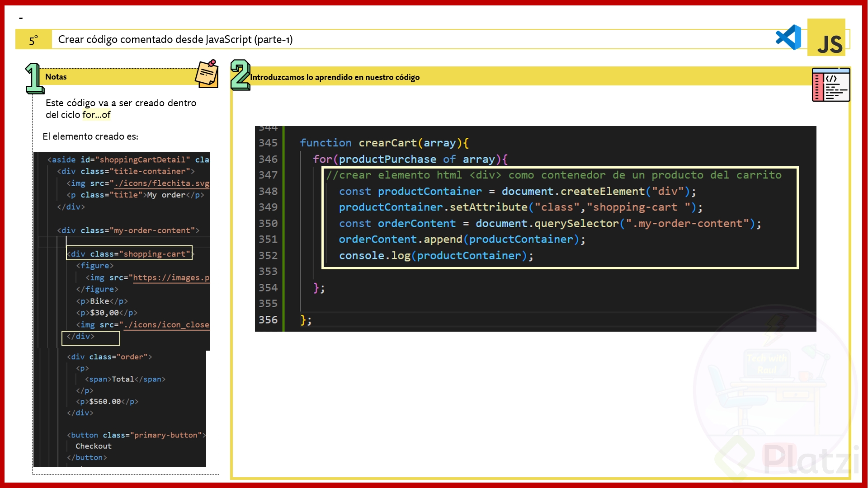Click the '<img src="./icons/icon_close' line
868x488 pixels.
point(142,324)
